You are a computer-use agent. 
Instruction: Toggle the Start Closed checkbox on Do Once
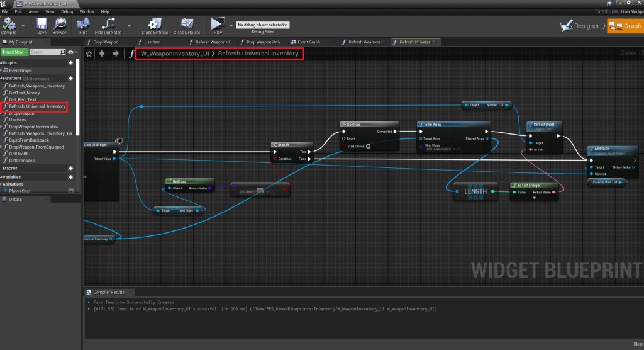click(x=369, y=146)
